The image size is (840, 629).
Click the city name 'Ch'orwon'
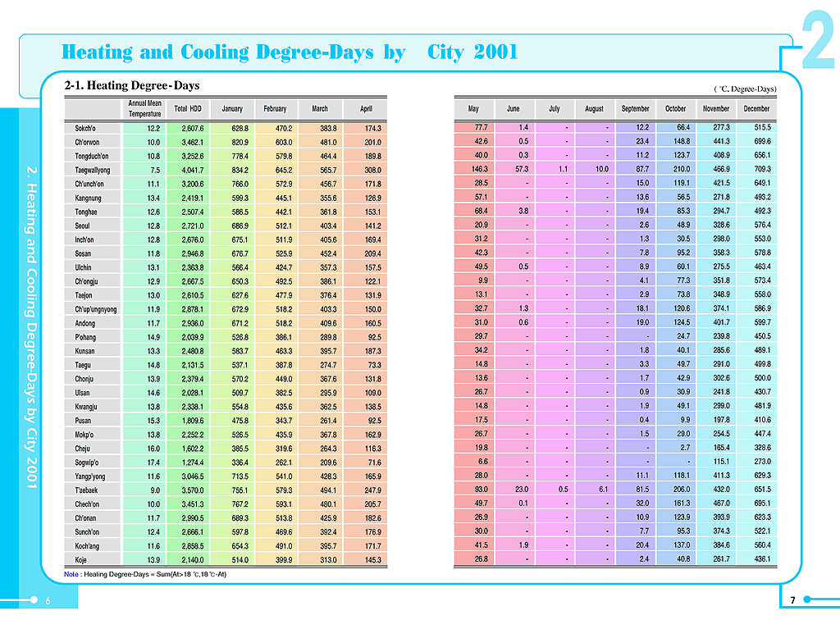click(x=87, y=143)
